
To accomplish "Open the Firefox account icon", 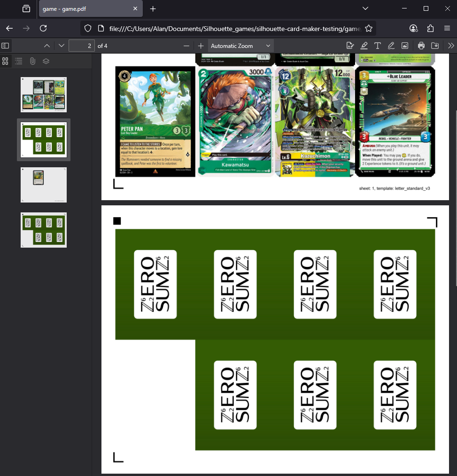I will [x=414, y=28].
